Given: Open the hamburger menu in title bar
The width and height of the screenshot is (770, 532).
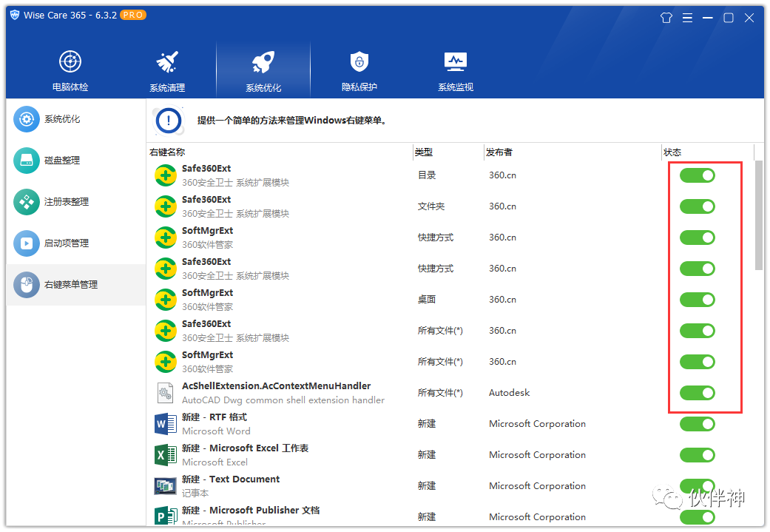Looking at the screenshot, I should (x=687, y=18).
